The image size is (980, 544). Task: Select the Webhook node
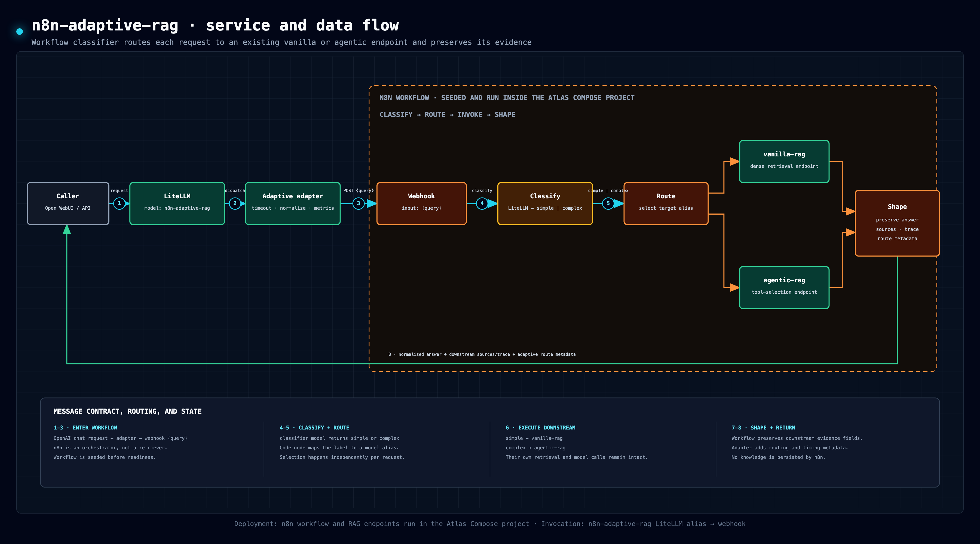421,203
